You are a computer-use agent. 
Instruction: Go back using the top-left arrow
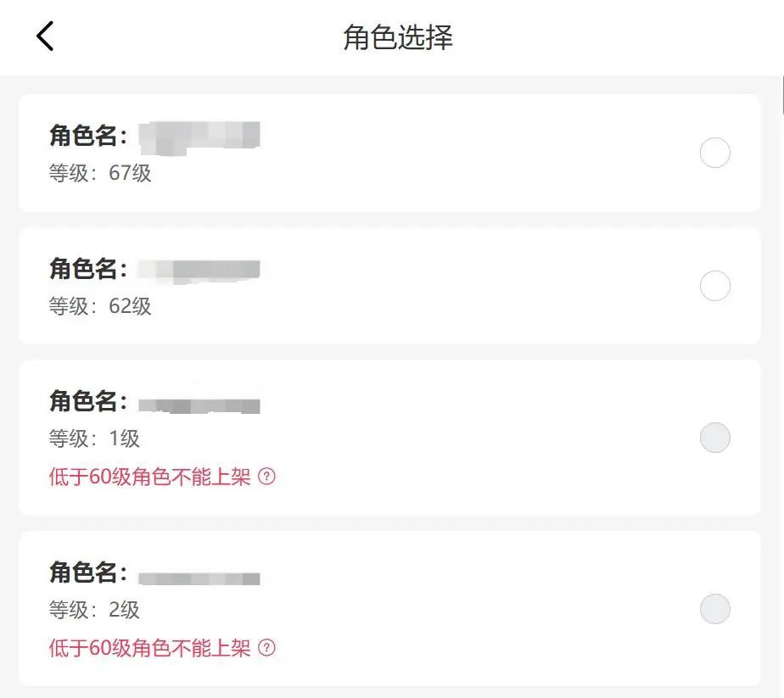45,36
